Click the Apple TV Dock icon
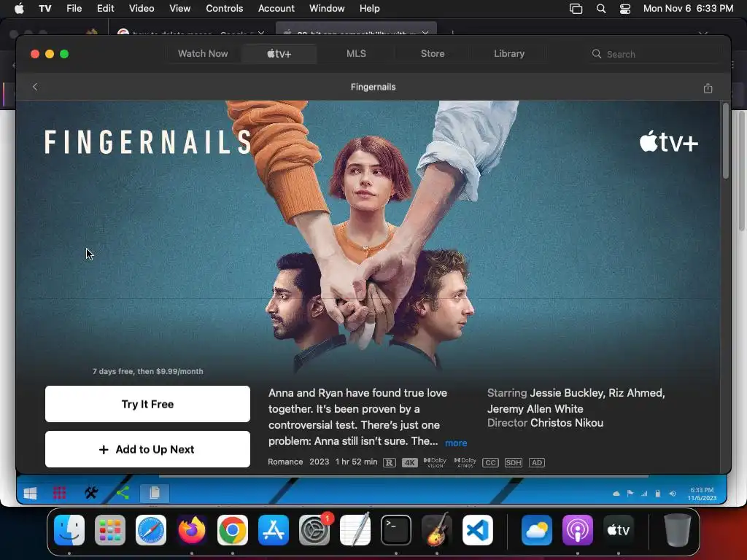 pos(619,530)
